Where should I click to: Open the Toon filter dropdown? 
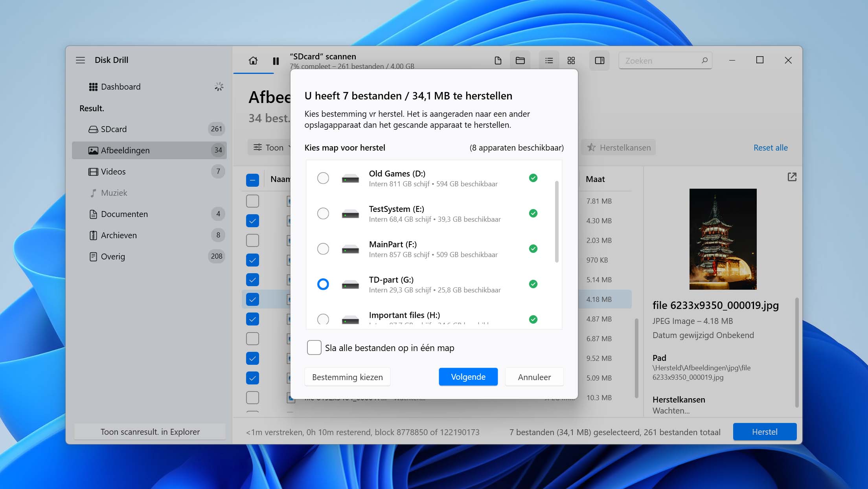coord(270,147)
